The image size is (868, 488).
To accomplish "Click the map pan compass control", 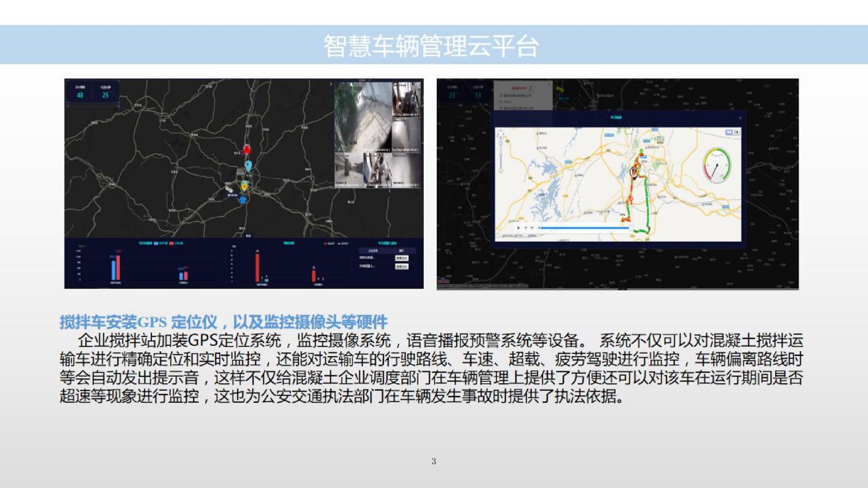I will (x=501, y=134).
